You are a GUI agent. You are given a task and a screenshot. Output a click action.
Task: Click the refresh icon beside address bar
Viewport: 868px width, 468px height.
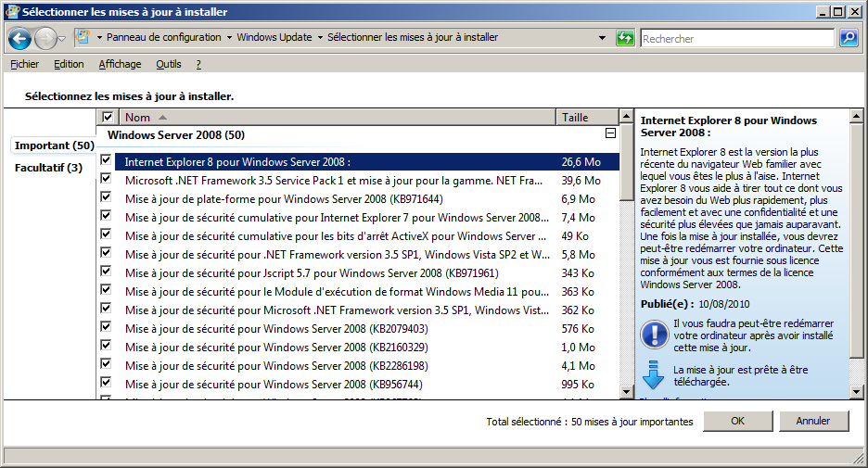click(x=625, y=38)
